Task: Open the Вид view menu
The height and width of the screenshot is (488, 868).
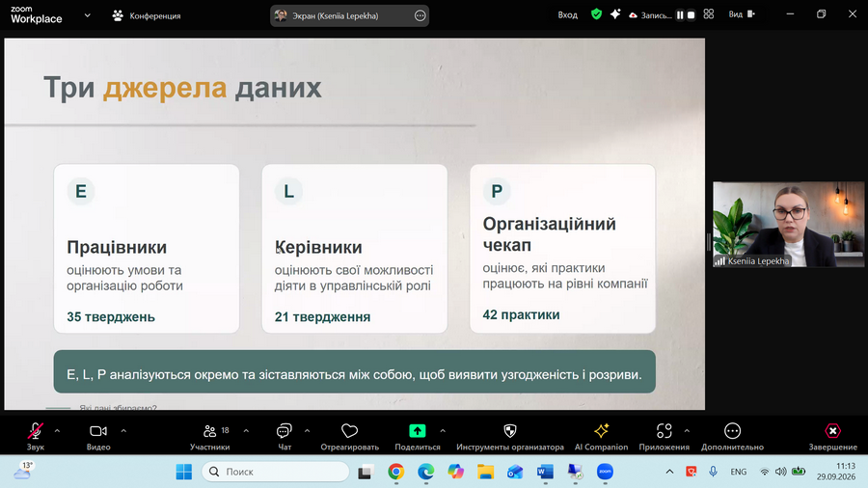Action: [742, 14]
